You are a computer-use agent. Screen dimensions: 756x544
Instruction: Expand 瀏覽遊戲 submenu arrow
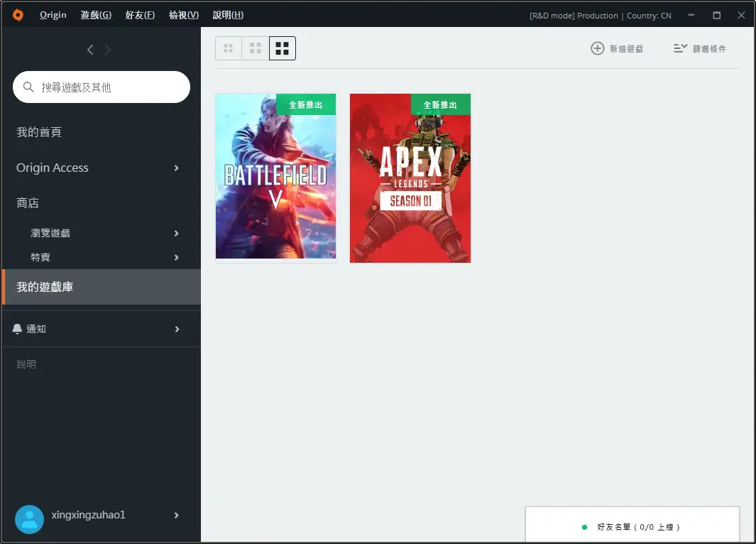(177, 234)
